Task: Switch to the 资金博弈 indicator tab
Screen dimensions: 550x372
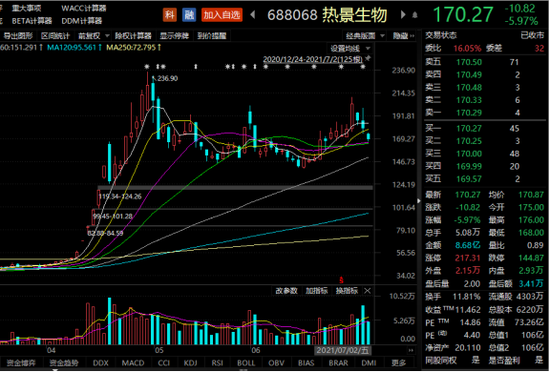Action: pyautogui.click(x=21, y=363)
